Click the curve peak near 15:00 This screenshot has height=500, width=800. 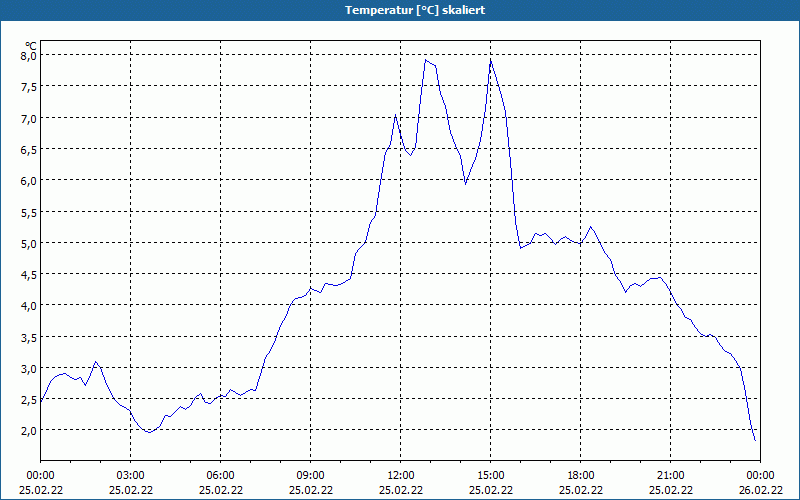click(x=490, y=60)
